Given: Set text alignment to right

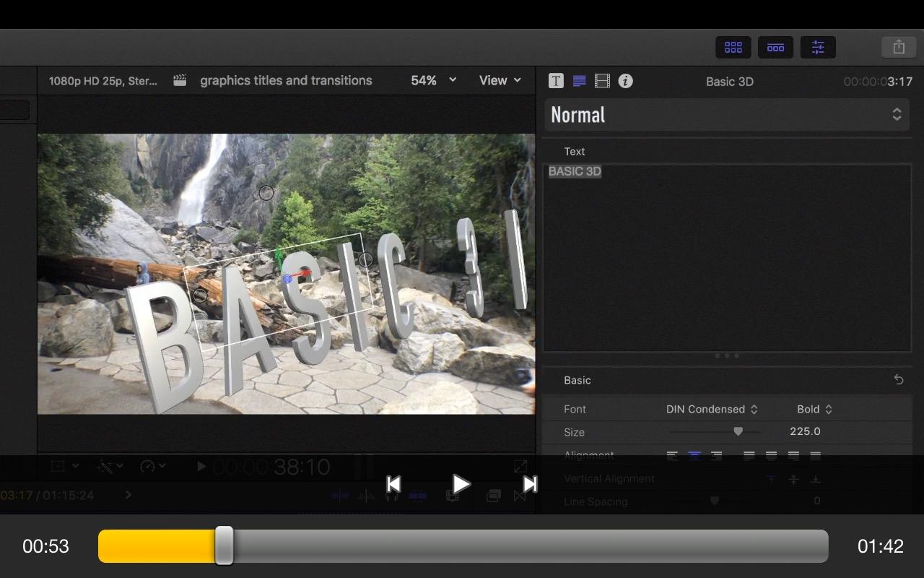Looking at the screenshot, I should (x=716, y=455).
